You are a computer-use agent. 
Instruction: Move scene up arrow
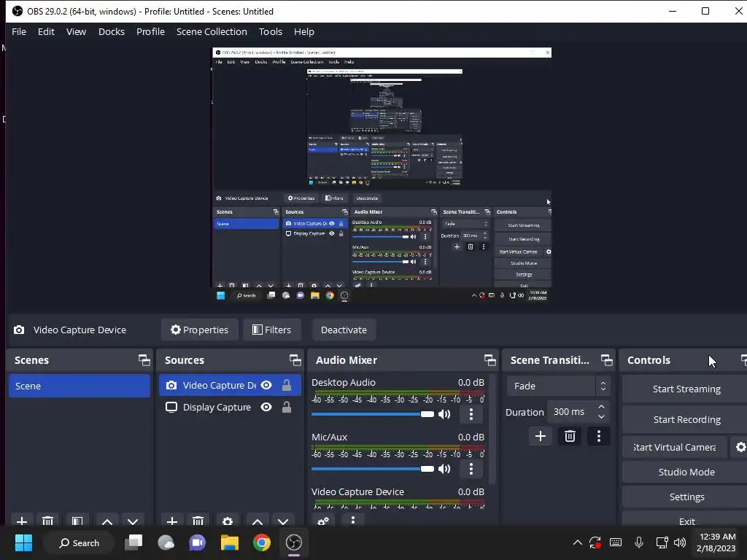click(x=107, y=521)
